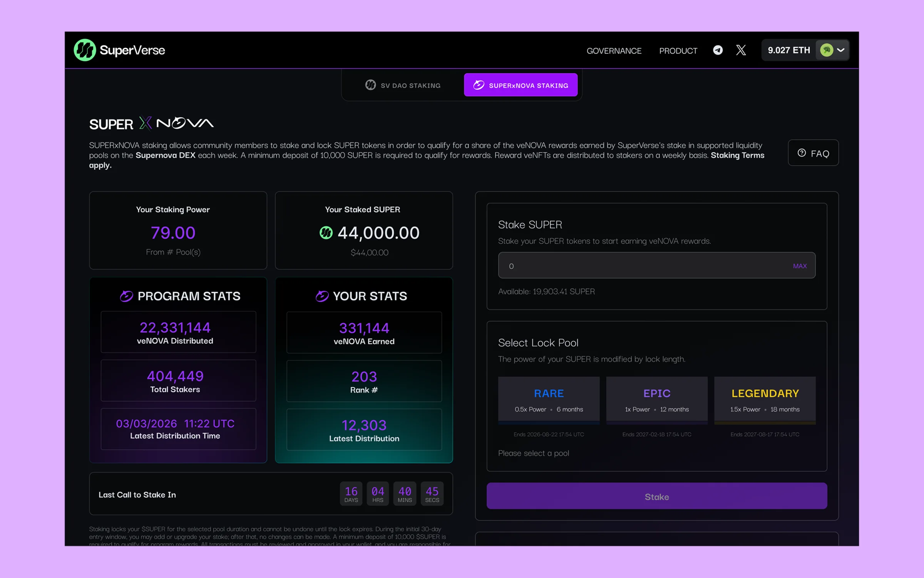Click the 12,303 Latest Distribution stat
Image resolution: width=924 pixels, height=578 pixels.
364,430
